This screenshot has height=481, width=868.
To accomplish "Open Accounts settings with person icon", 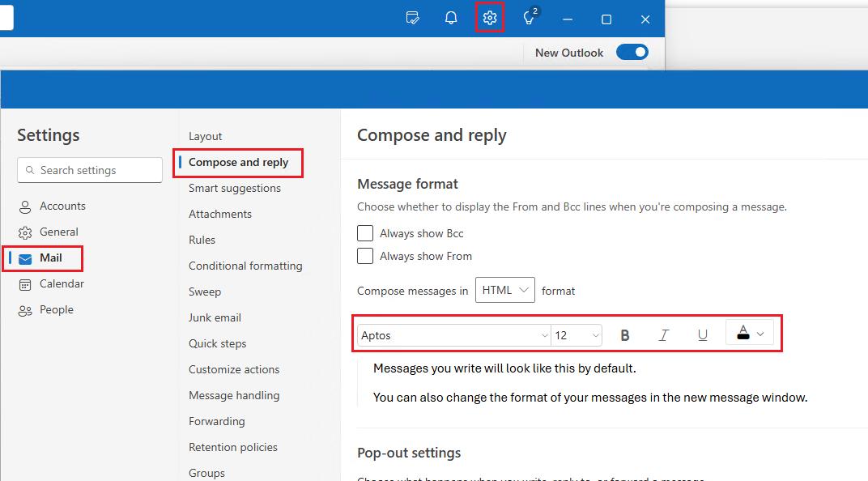I will [53, 206].
